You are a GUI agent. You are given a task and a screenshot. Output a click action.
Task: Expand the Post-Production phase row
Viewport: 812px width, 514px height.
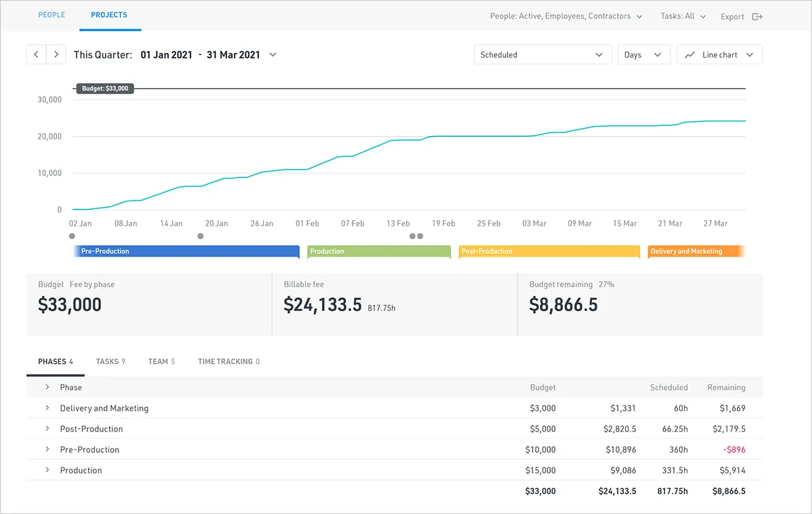pyautogui.click(x=47, y=429)
